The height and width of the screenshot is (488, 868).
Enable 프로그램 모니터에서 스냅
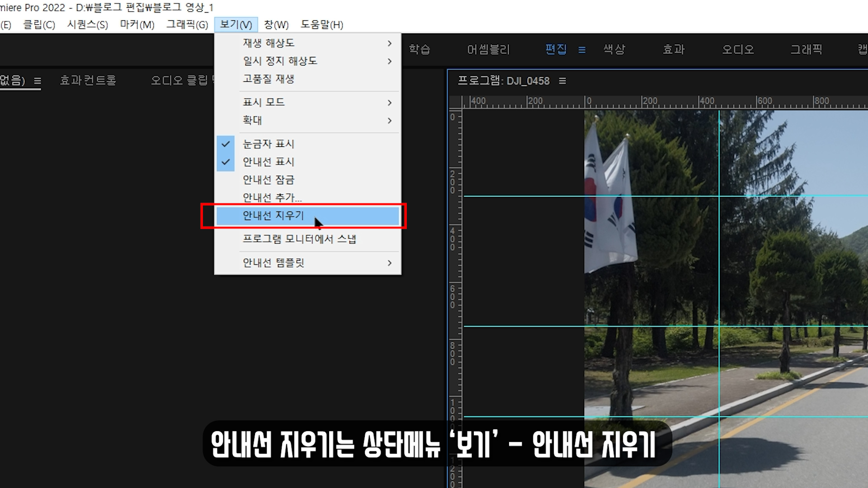(299, 239)
